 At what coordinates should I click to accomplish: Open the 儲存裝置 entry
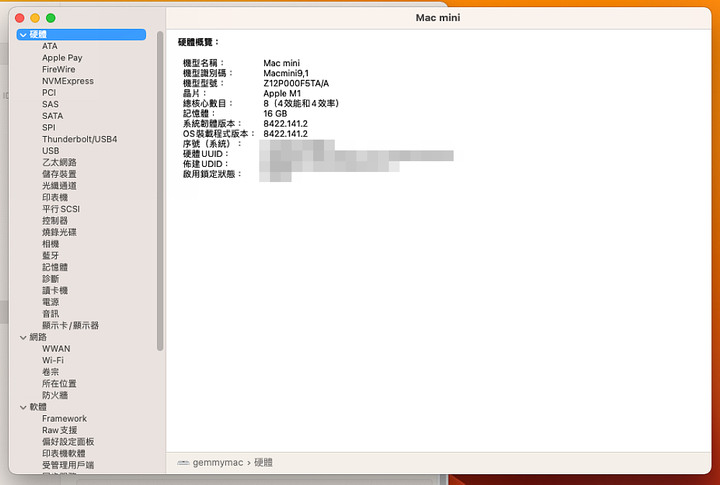click(59, 174)
